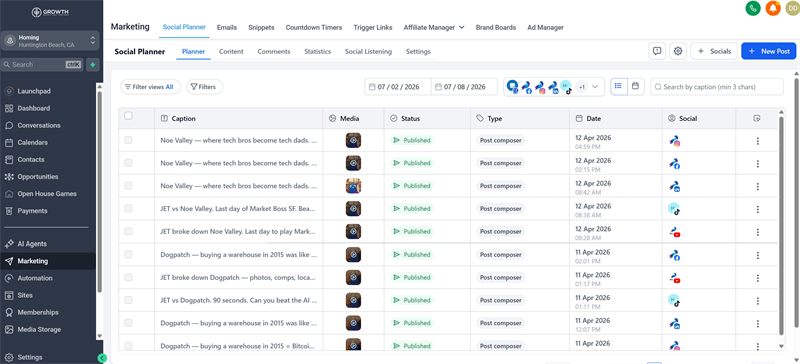Click the Search by caption field
The height and width of the screenshot is (364, 800).
tap(717, 87)
